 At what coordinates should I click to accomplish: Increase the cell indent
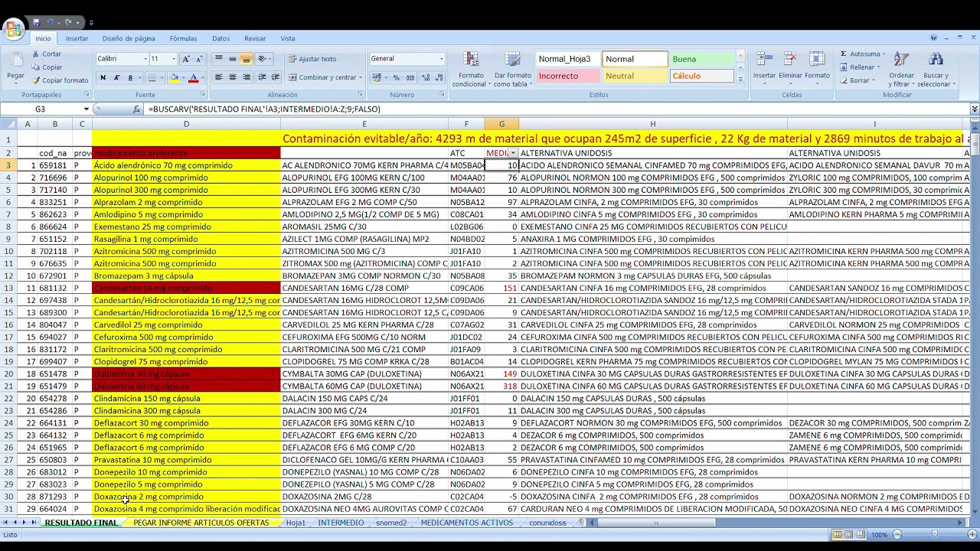coord(275,77)
